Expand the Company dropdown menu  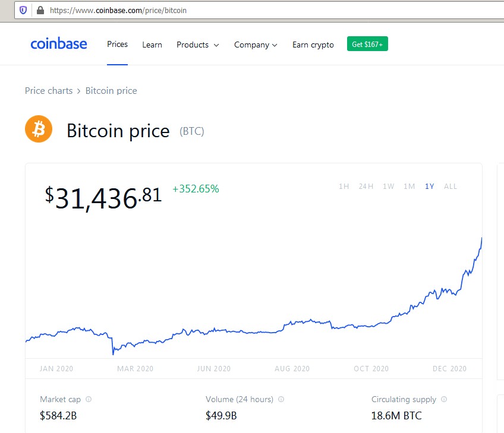256,45
